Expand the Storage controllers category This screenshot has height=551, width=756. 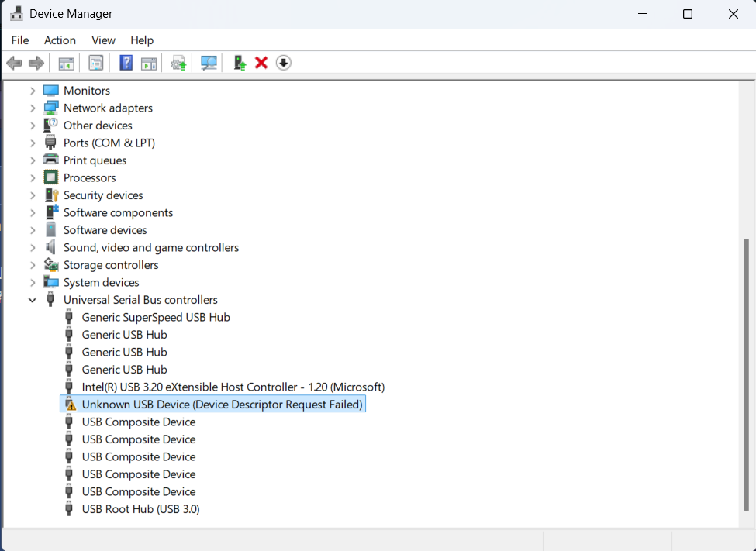click(33, 265)
